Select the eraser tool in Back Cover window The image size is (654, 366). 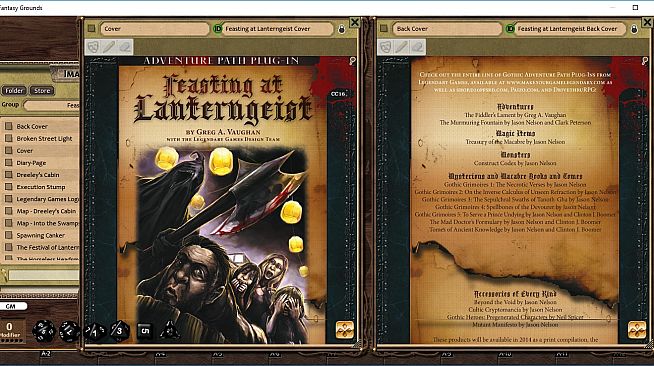pos(417,47)
